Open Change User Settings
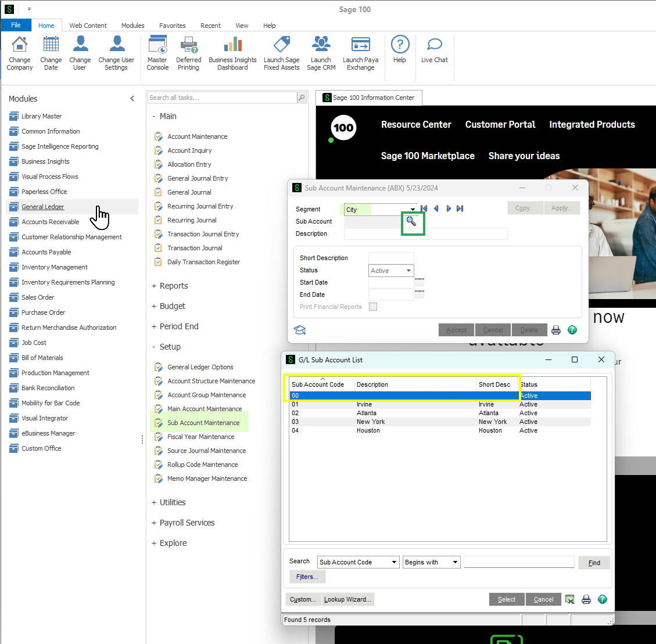 pos(116,53)
